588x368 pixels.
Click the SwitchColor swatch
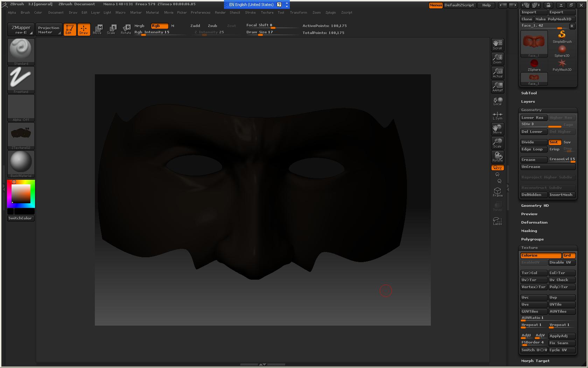click(x=20, y=218)
